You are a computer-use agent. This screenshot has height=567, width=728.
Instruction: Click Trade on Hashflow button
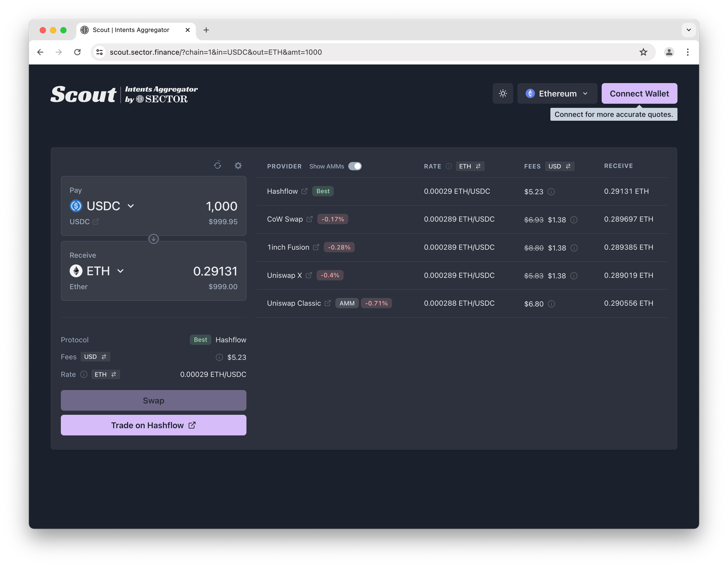[x=153, y=425]
